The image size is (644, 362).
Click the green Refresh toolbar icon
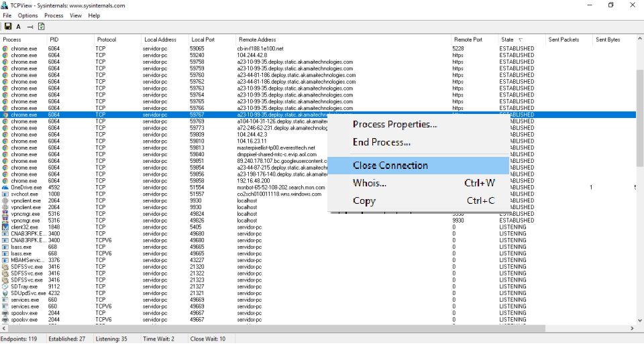[x=41, y=27]
